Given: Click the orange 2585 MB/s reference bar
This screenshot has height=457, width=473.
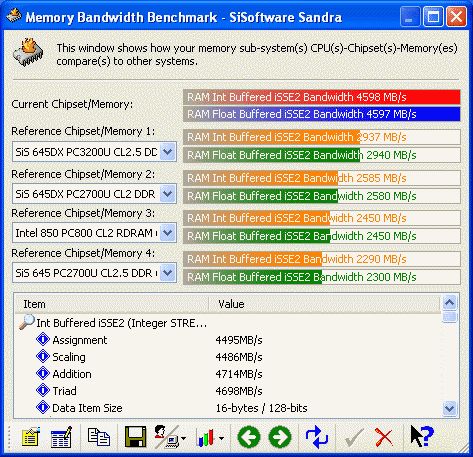Looking at the screenshot, I should click(x=322, y=178).
